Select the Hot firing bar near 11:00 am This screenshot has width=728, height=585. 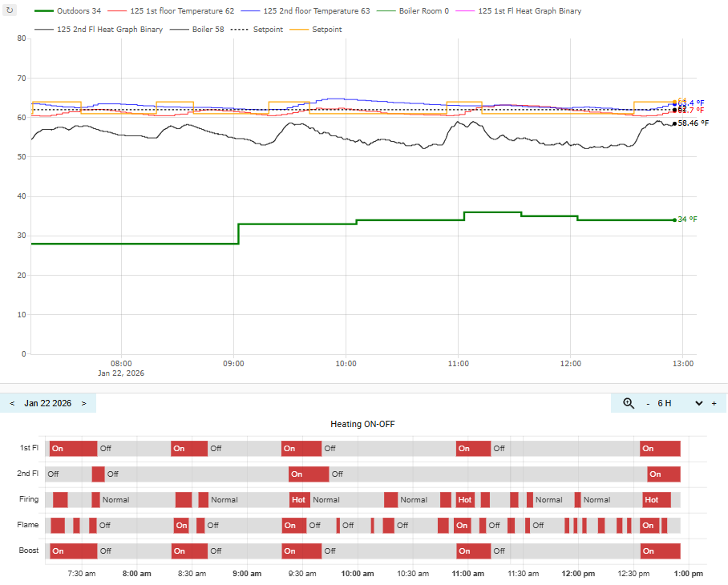[x=465, y=499]
